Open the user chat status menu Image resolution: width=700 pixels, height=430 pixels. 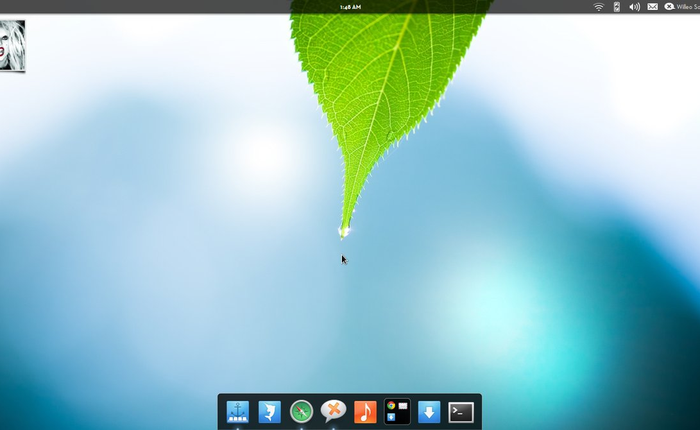682,7
